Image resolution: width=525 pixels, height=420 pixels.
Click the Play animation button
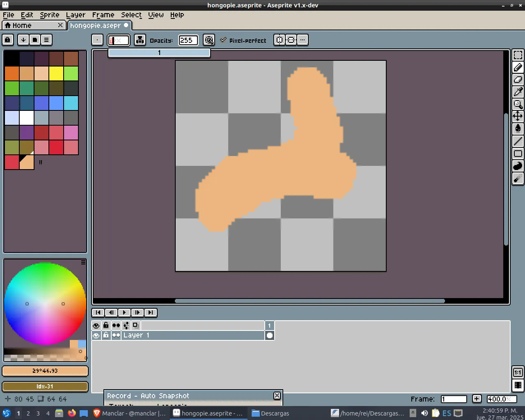[124, 312]
